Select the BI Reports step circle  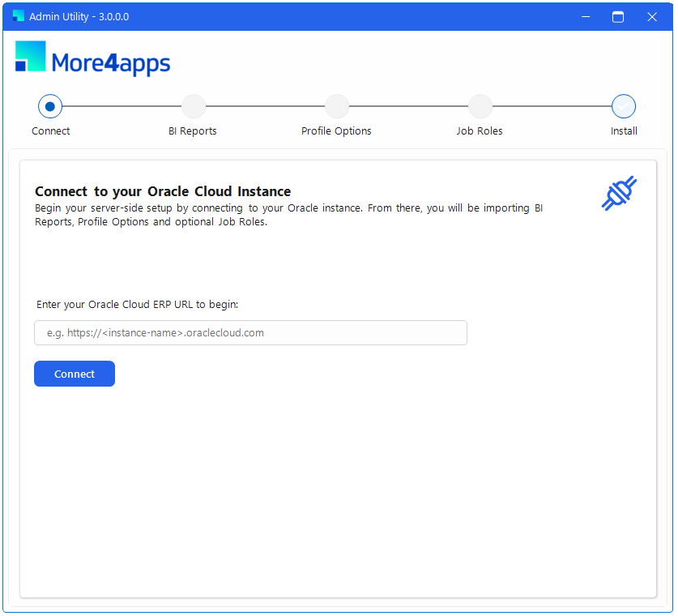(x=194, y=106)
